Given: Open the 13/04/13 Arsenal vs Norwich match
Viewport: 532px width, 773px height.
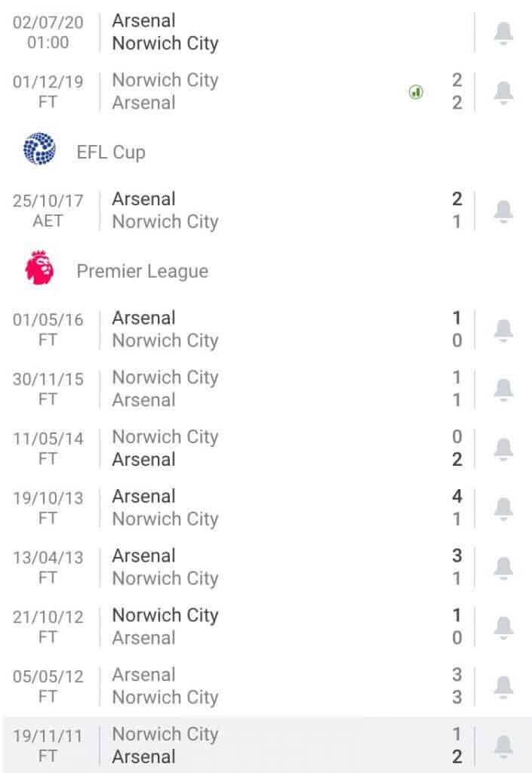Looking at the screenshot, I should [226, 566].
